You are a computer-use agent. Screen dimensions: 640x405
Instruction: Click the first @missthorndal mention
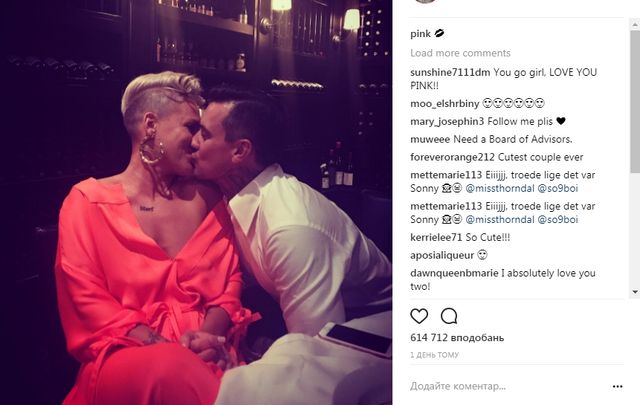coord(500,189)
